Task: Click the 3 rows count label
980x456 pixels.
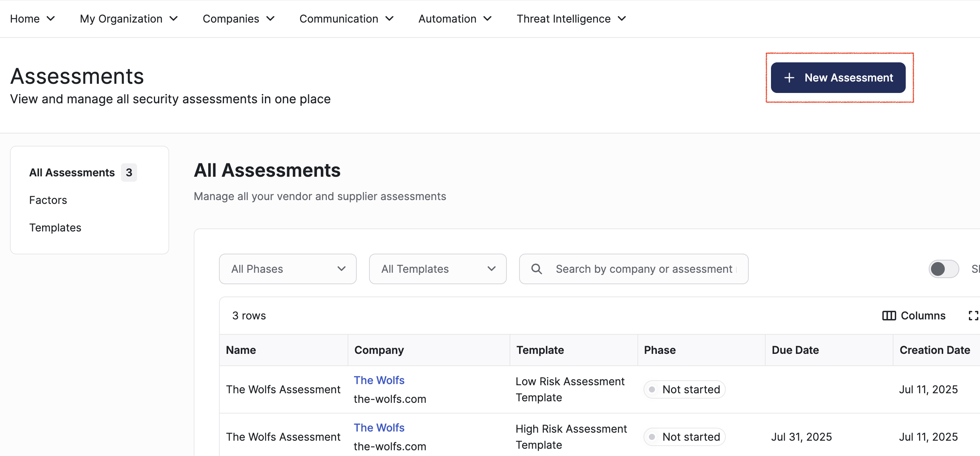Action: click(249, 316)
